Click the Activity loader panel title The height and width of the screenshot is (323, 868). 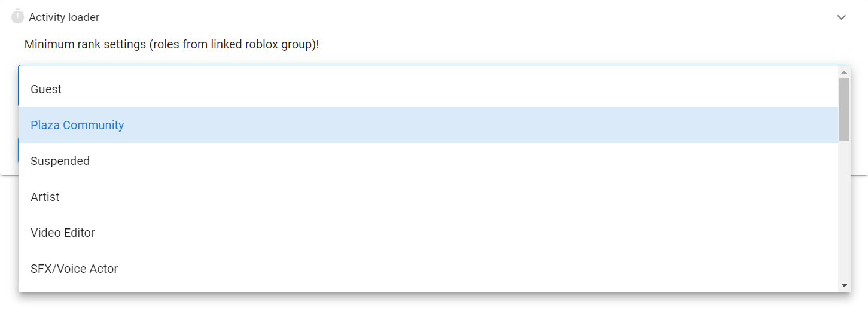(64, 17)
